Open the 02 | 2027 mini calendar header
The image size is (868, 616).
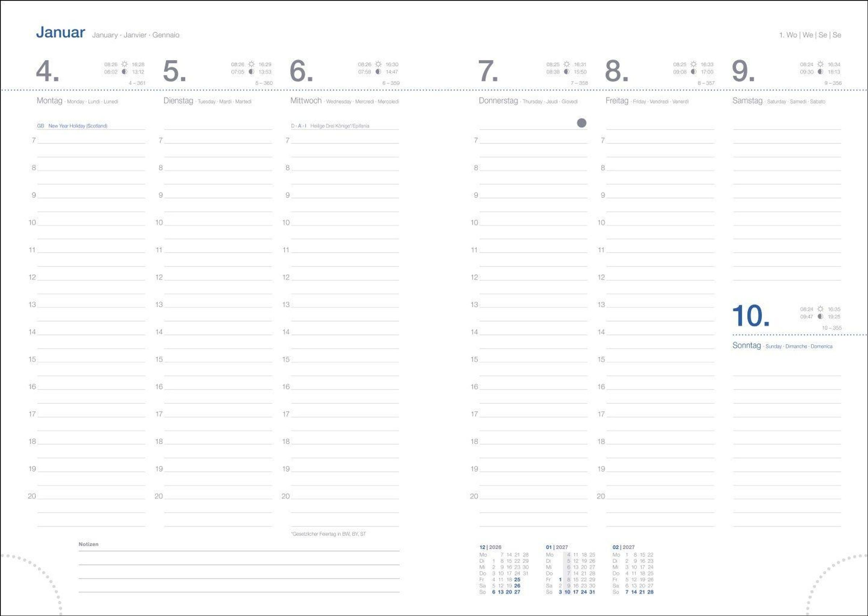623,547
